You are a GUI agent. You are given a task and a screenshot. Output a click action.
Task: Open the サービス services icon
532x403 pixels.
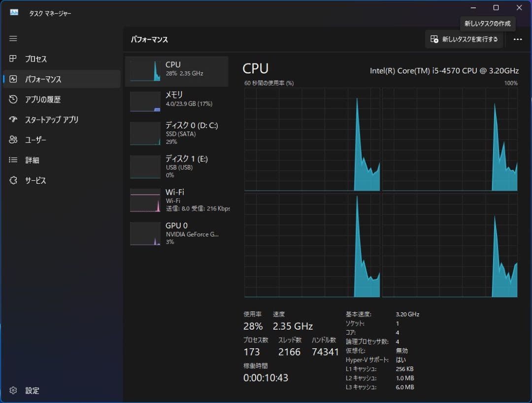tap(13, 180)
